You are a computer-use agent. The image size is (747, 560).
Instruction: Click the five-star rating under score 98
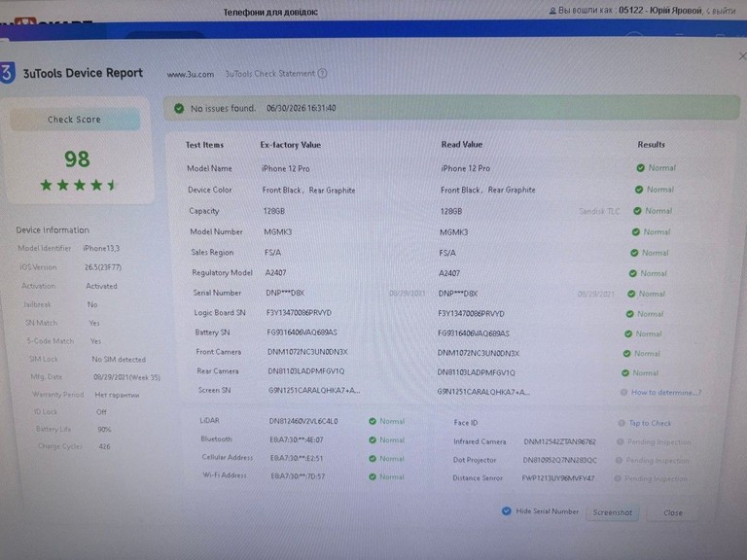pos(79,185)
